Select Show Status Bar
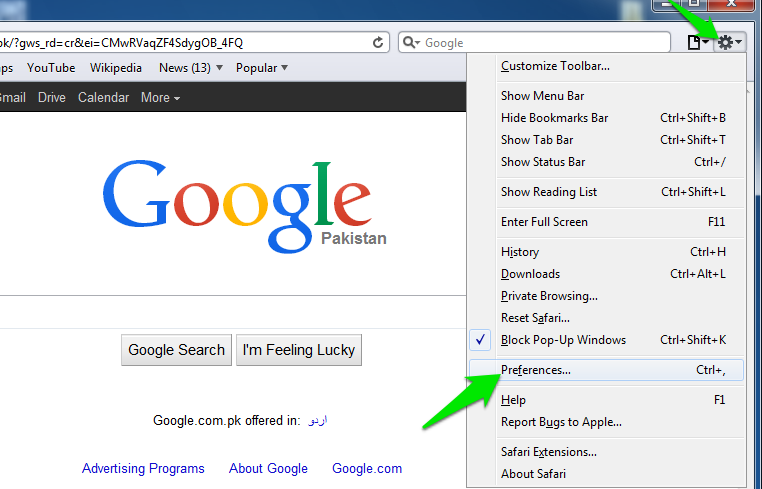Viewport: 762px width, 489px height. [606, 162]
